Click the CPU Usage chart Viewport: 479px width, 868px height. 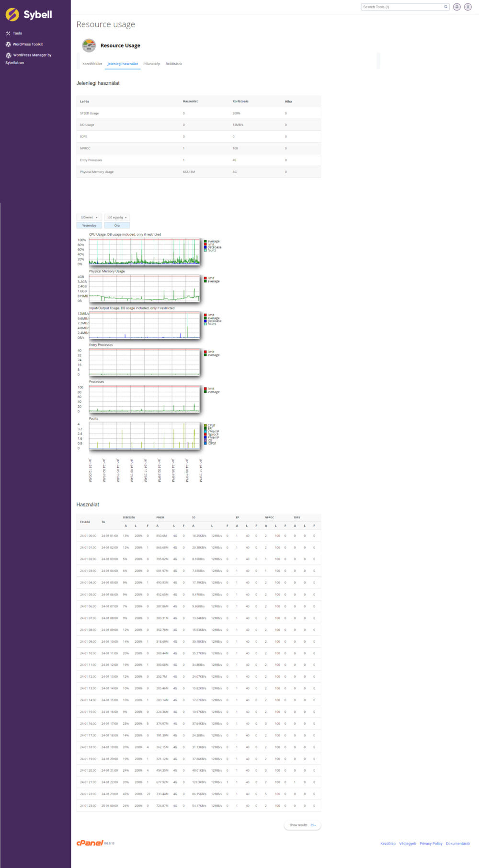144,251
